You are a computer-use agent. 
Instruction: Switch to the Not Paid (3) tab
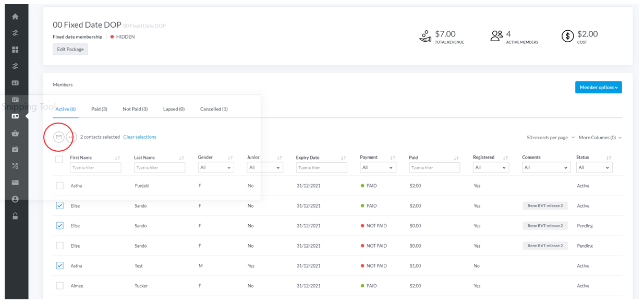point(135,110)
